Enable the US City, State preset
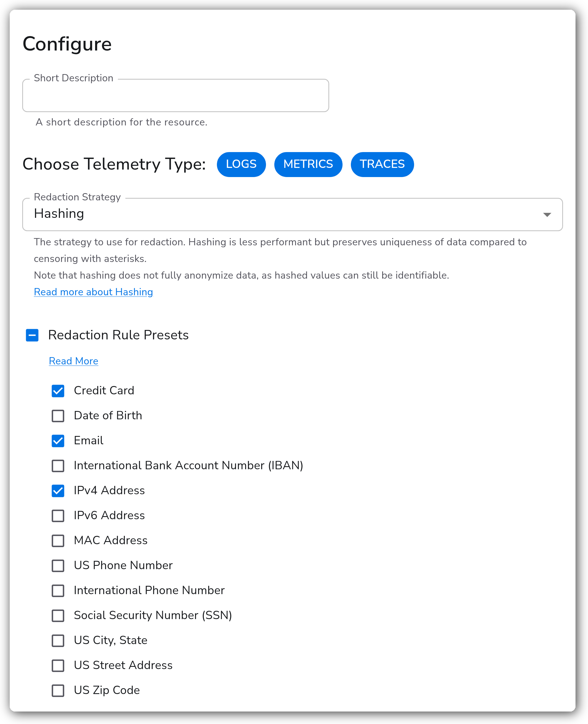 click(x=58, y=641)
